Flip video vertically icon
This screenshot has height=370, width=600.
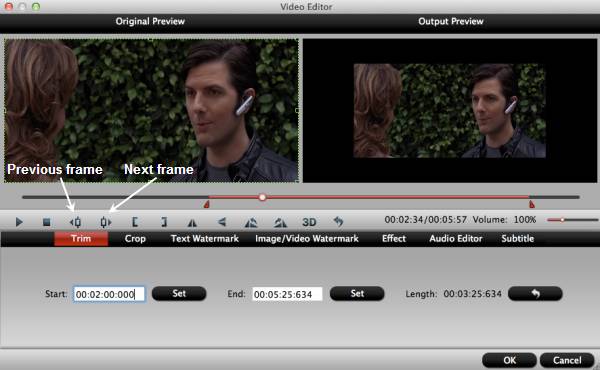pos(222,222)
